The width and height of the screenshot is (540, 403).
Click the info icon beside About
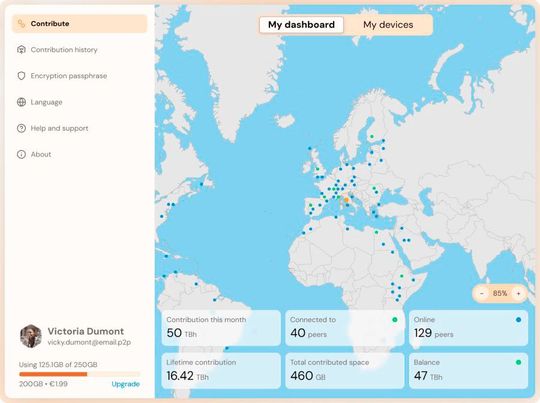[21, 154]
